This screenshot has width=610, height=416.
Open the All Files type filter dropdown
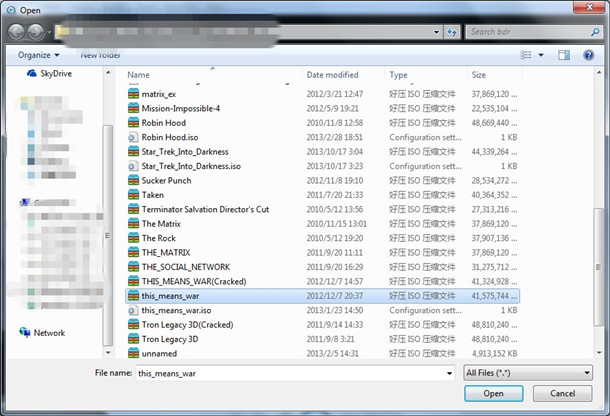pos(528,373)
